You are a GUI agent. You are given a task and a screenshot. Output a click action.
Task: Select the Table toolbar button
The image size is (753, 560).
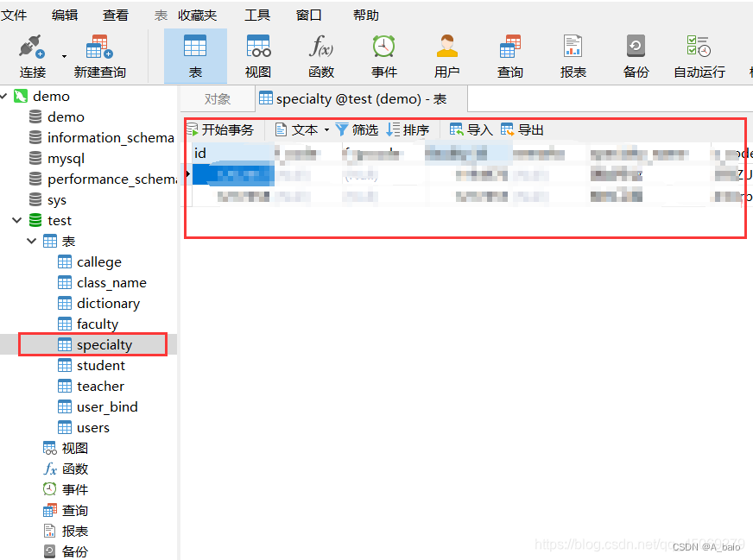(x=195, y=56)
